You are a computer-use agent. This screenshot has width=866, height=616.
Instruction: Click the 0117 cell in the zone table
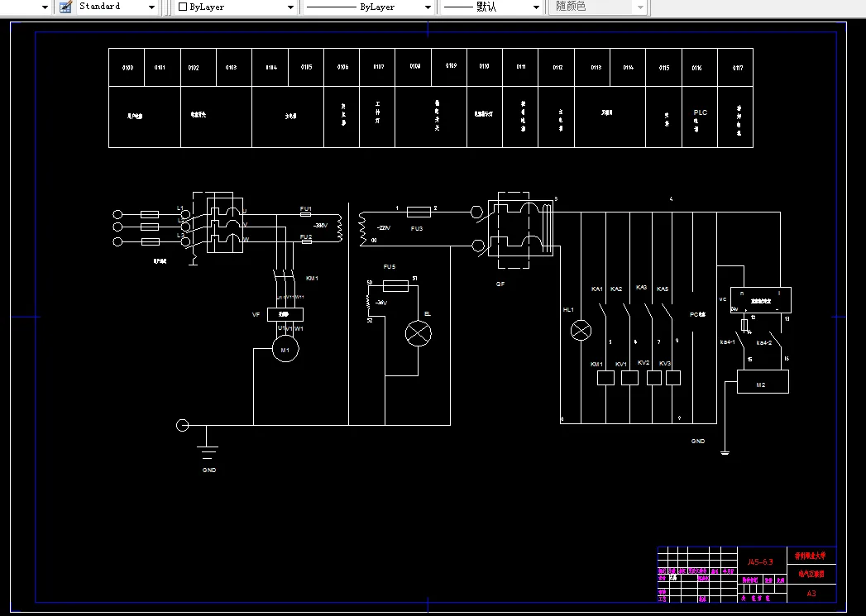click(735, 67)
